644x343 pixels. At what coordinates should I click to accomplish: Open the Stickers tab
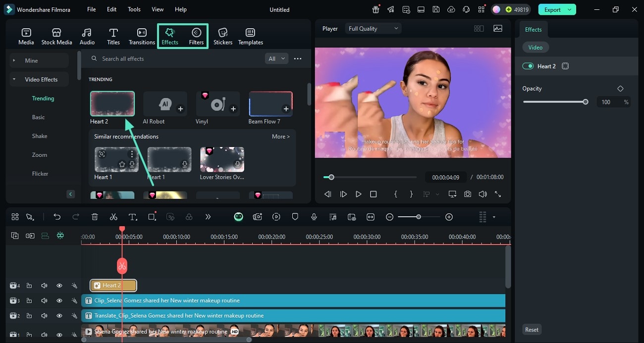(x=223, y=37)
